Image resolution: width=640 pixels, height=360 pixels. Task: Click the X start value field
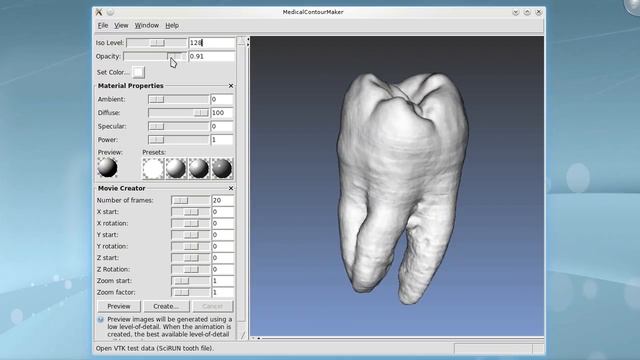click(x=223, y=212)
